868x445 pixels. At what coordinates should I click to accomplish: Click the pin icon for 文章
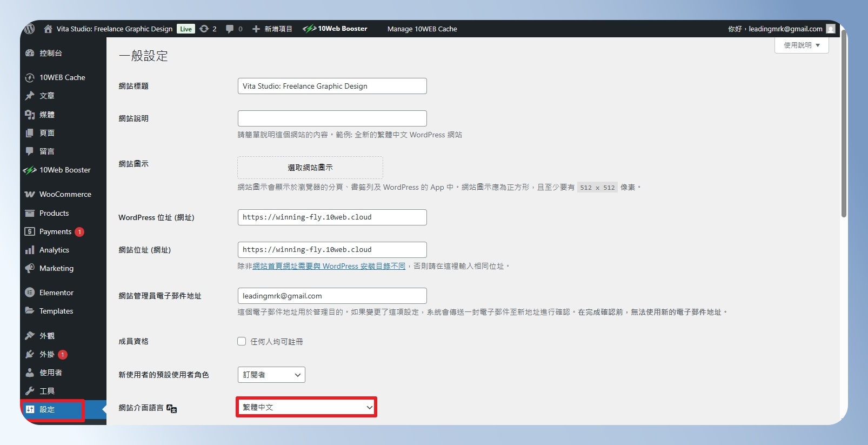pos(30,96)
